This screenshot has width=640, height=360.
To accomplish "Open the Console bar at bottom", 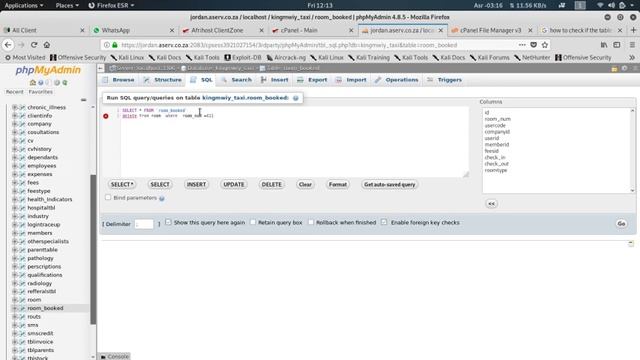I will click(x=115, y=356).
